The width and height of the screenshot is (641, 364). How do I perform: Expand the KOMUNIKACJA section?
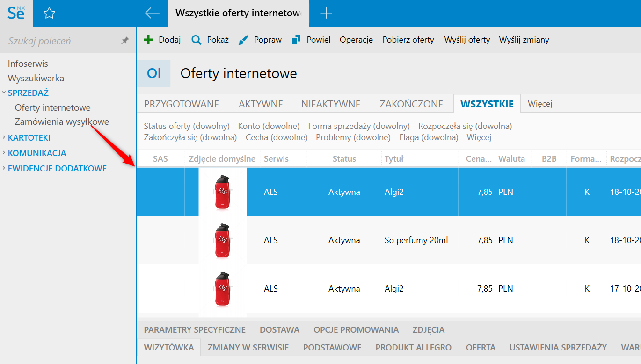point(4,153)
